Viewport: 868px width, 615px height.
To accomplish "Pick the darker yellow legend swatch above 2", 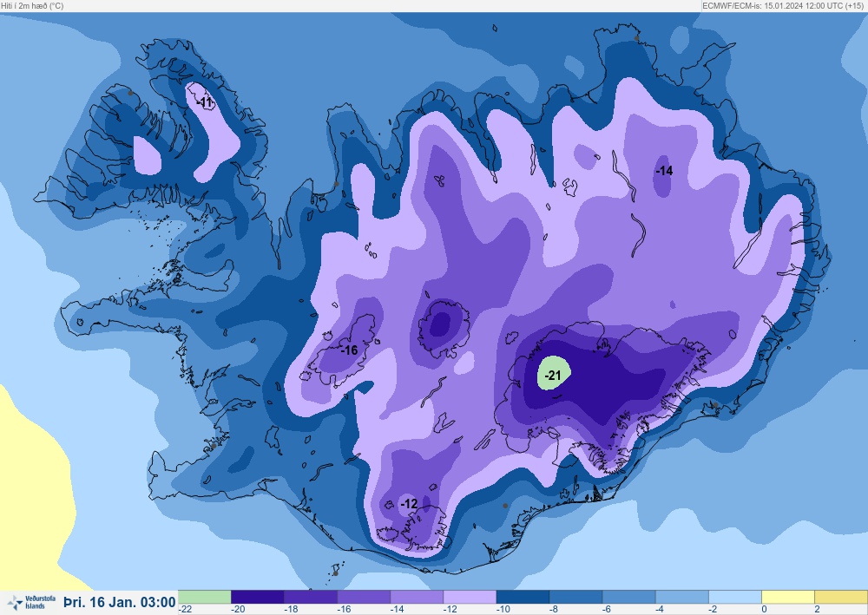I will tap(841, 597).
